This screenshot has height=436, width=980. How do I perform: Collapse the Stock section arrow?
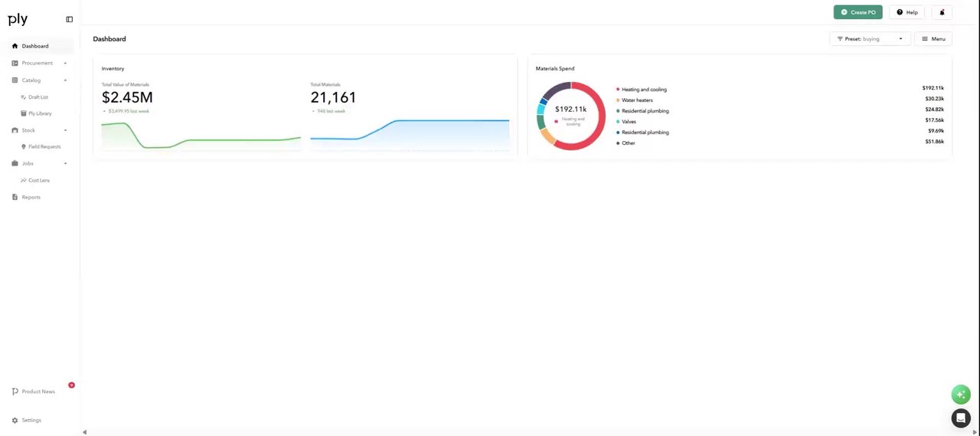pos(65,130)
